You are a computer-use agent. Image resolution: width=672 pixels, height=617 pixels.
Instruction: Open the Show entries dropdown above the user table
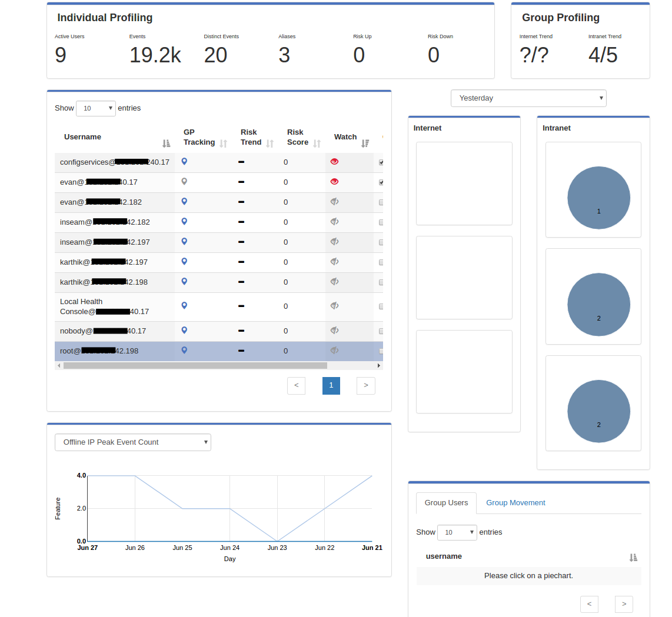point(95,108)
